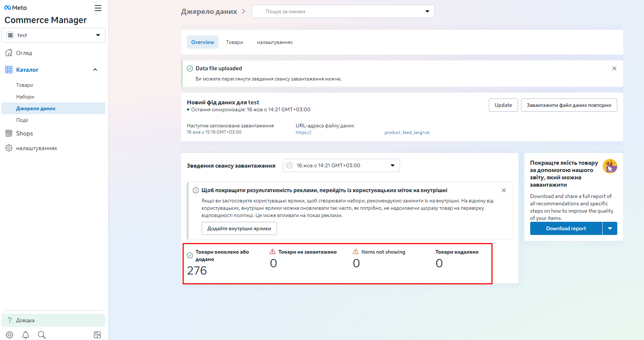
Task: Open Shops from the sidebar
Action: (25, 134)
